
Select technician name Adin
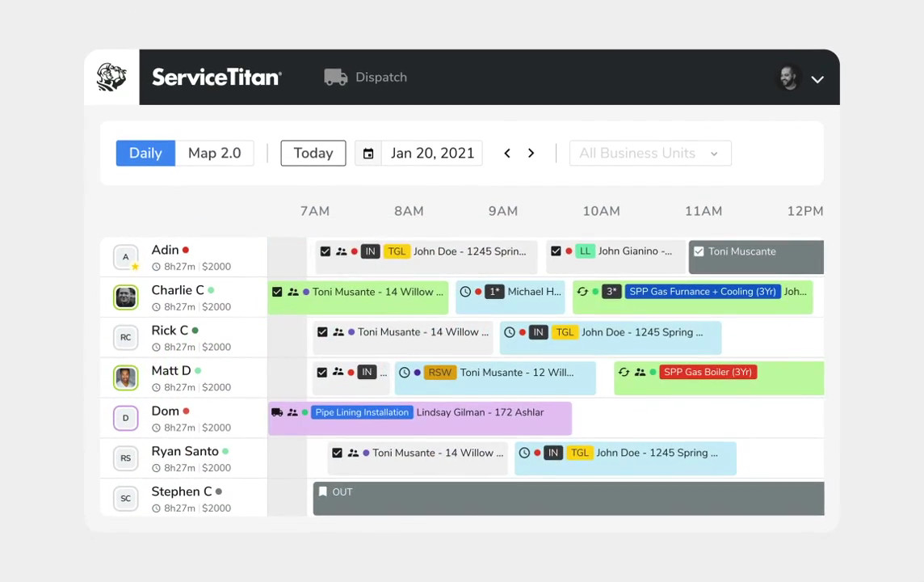click(165, 250)
